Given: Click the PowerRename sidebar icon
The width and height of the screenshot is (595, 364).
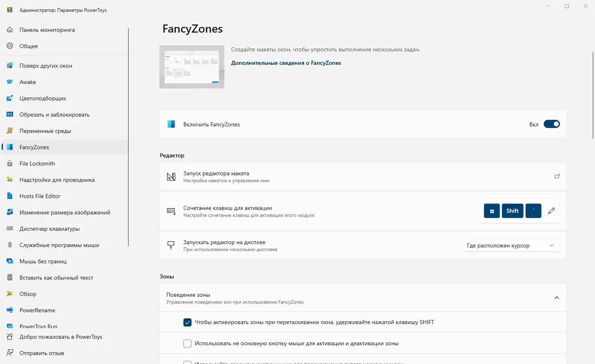Looking at the screenshot, I should pyautogui.click(x=10, y=310).
